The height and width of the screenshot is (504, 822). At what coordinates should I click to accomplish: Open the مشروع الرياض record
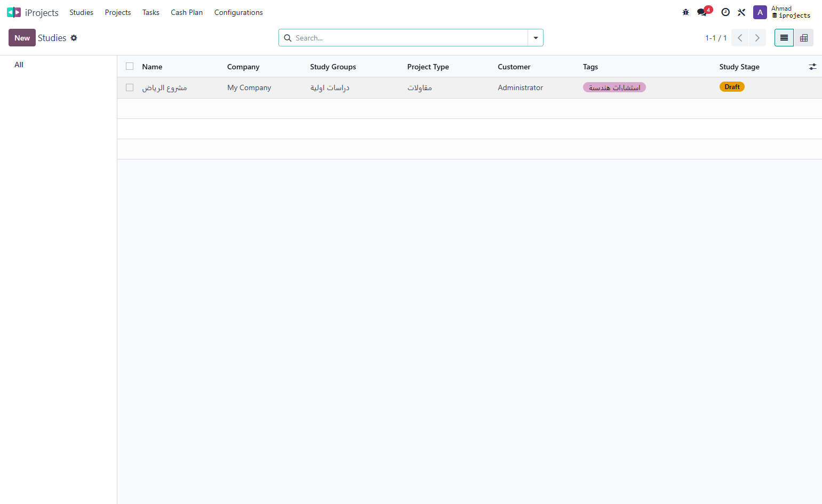tap(164, 88)
